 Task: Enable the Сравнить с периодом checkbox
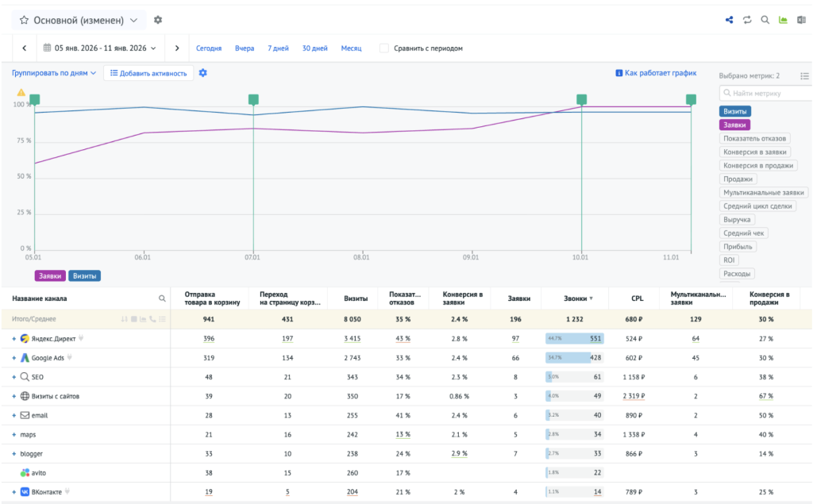tap(383, 48)
